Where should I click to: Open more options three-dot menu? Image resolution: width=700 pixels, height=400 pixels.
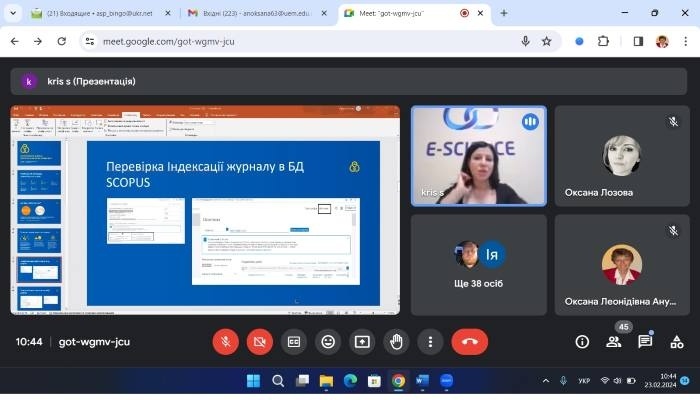(430, 341)
